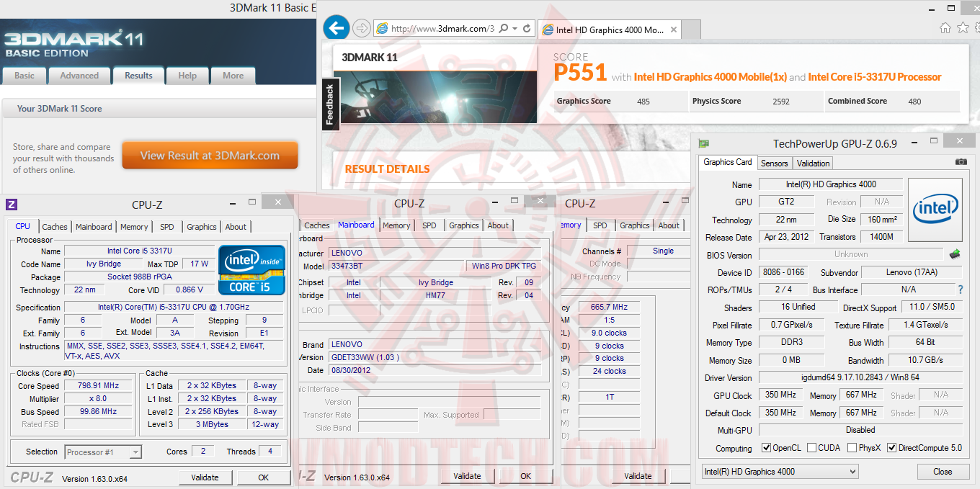This screenshot has width=980, height=489.
Task: Click the CPU-Z purple Z title icon
Action: [11, 205]
